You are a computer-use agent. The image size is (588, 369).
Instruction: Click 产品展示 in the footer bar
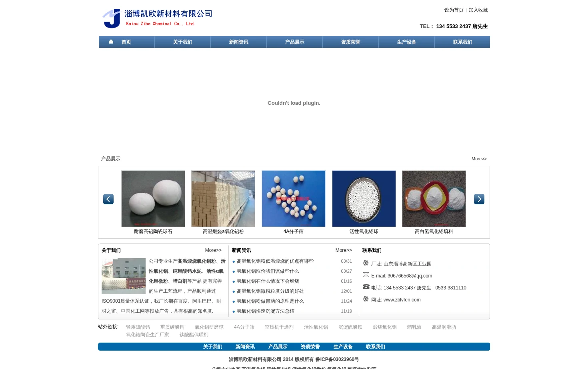coord(278,347)
